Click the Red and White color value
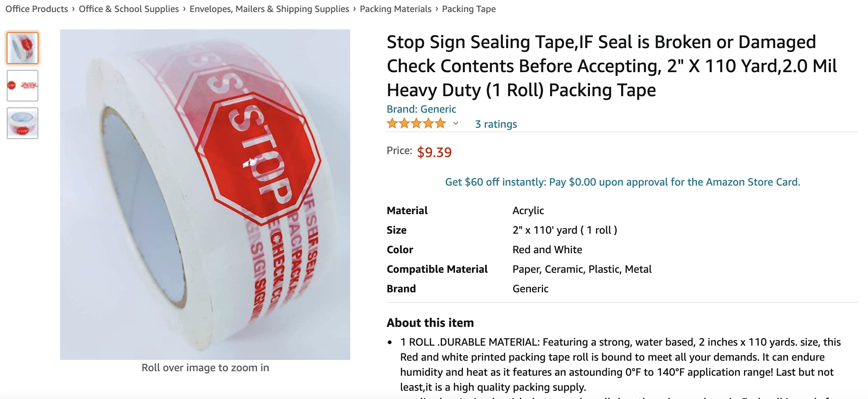The image size is (868, 399). tap(547, 249)
